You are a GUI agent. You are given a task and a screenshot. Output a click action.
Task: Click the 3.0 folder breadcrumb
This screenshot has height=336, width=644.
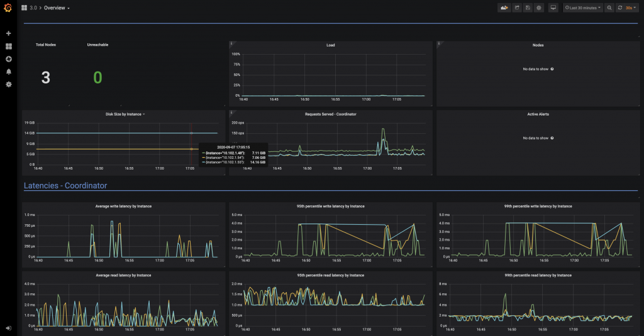click(33, 8)
